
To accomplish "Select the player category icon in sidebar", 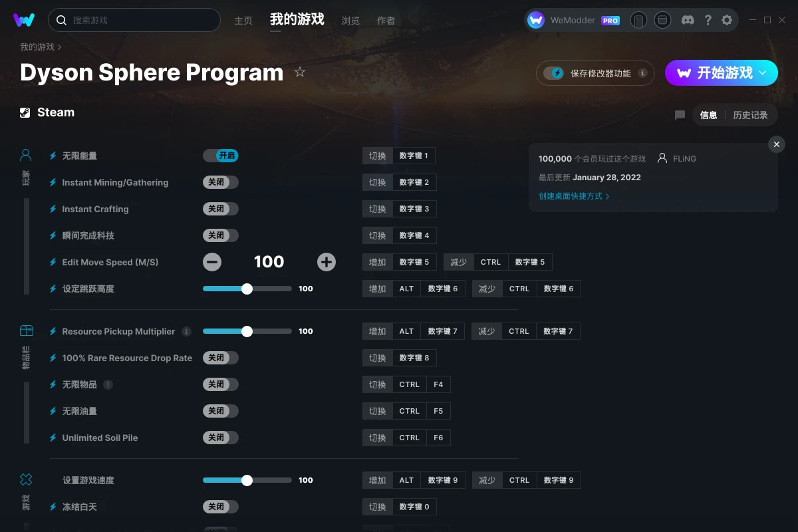I will click(x=26, y=156).
